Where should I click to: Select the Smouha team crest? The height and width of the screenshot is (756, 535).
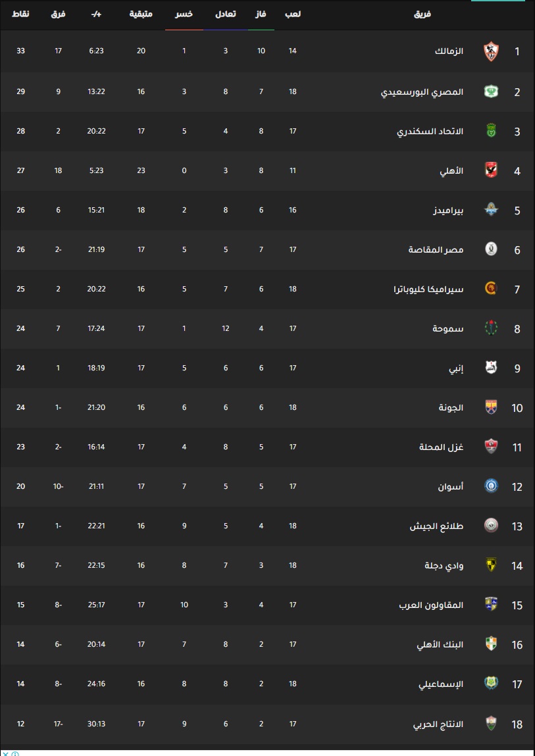(491, 328)
